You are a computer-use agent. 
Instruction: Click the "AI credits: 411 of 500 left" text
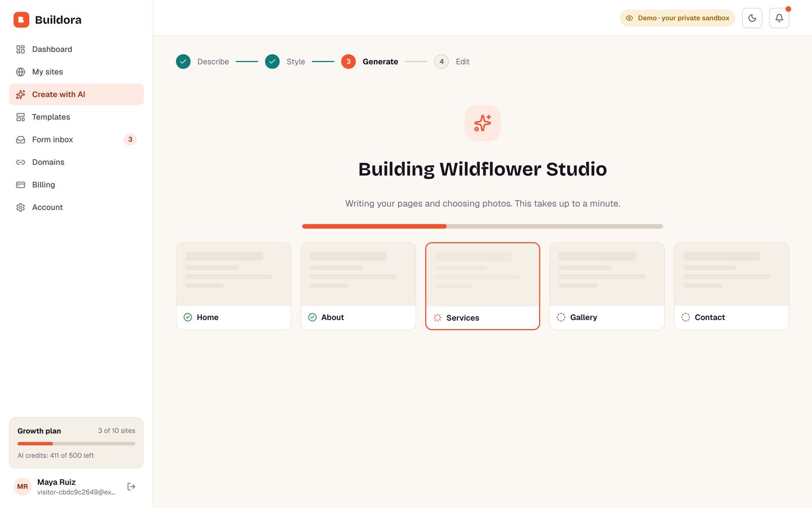pyautogui.click(x=56, y=456)
